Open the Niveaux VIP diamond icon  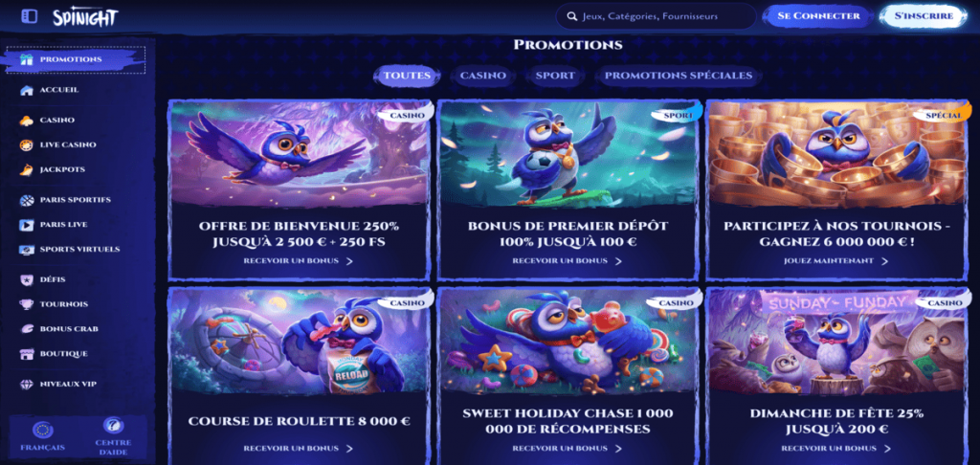coord(26,384)
